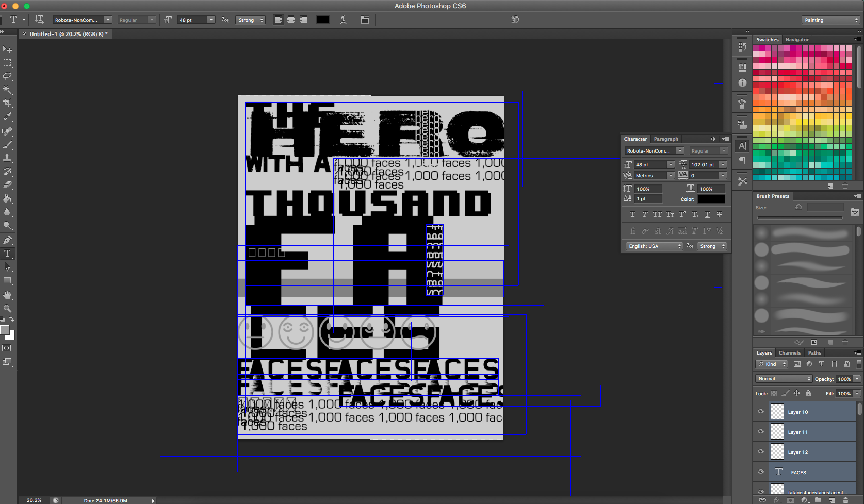Toggle Faux Italic in Character panel

point(645,214)
